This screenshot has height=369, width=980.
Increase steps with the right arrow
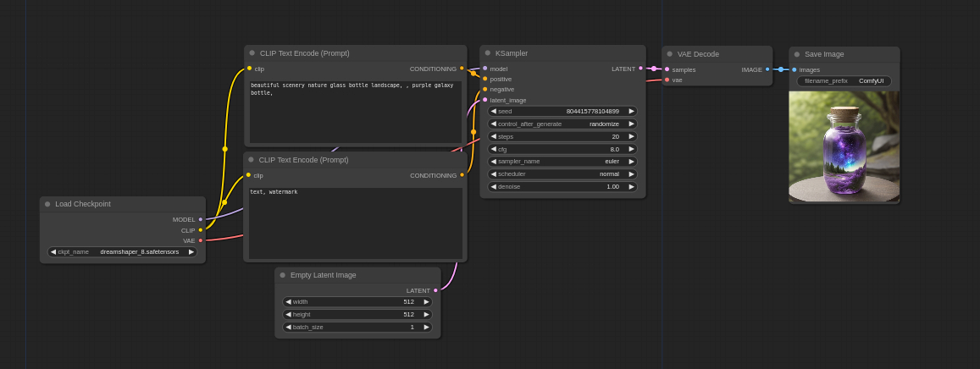[631, 136]
